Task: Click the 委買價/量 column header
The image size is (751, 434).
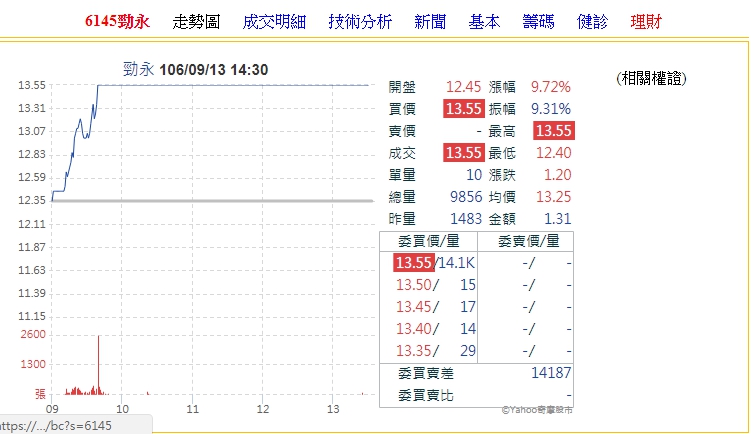Action: point(429,241)
